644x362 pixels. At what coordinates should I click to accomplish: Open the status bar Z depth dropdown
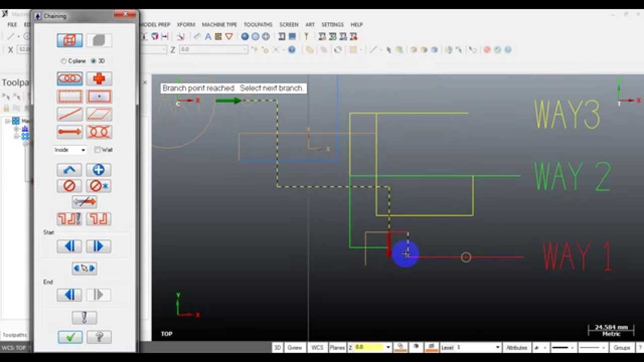coord(388,347)
